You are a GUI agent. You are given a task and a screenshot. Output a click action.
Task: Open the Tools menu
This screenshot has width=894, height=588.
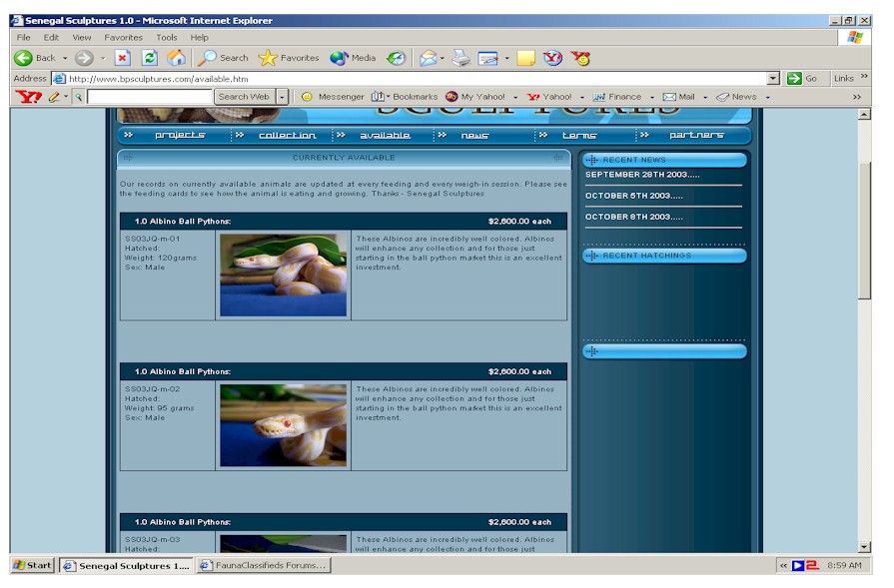[x=167, y=38]
